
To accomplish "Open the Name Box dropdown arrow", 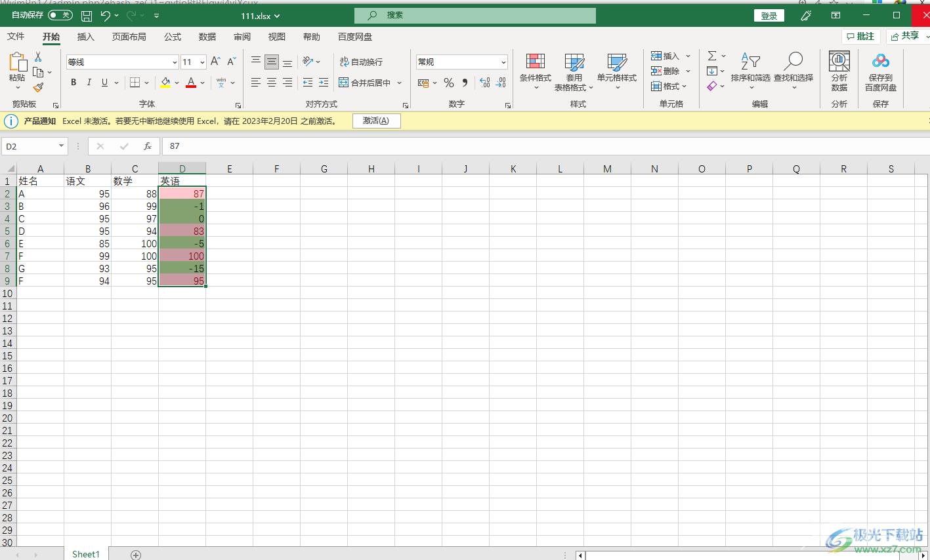I will pos(62,146).
